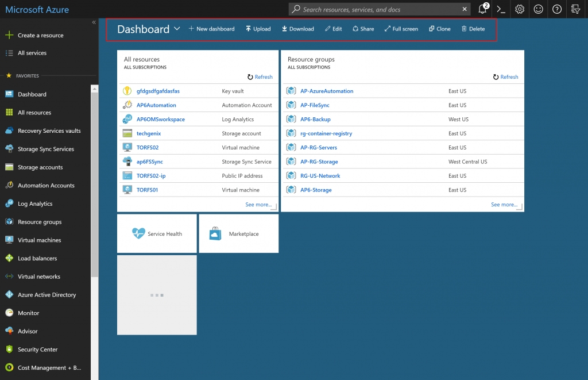The image size is (588, 380).
Task: Open All resources from the sidebar
Action: pyautogui.click(x=34, y=112)
